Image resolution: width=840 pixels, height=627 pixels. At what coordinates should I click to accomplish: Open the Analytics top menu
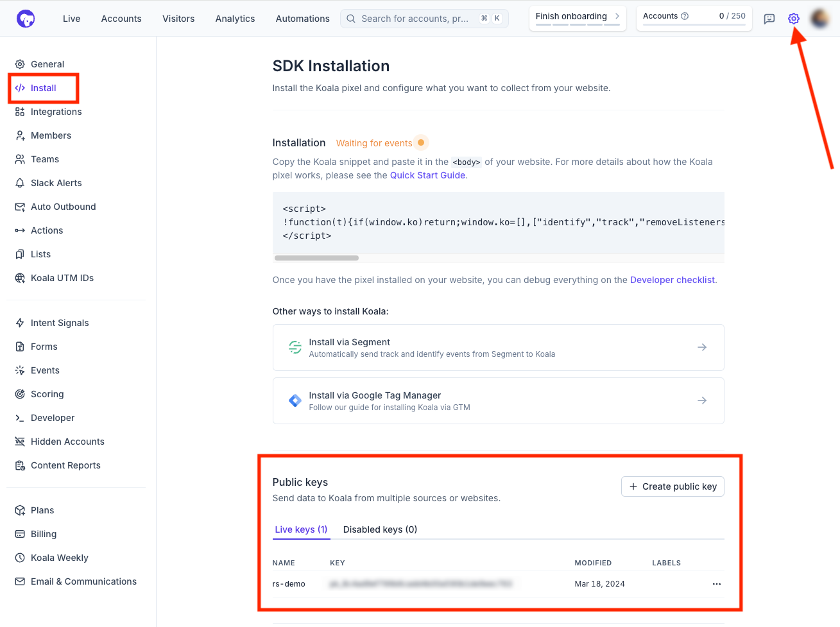(235, 19)
